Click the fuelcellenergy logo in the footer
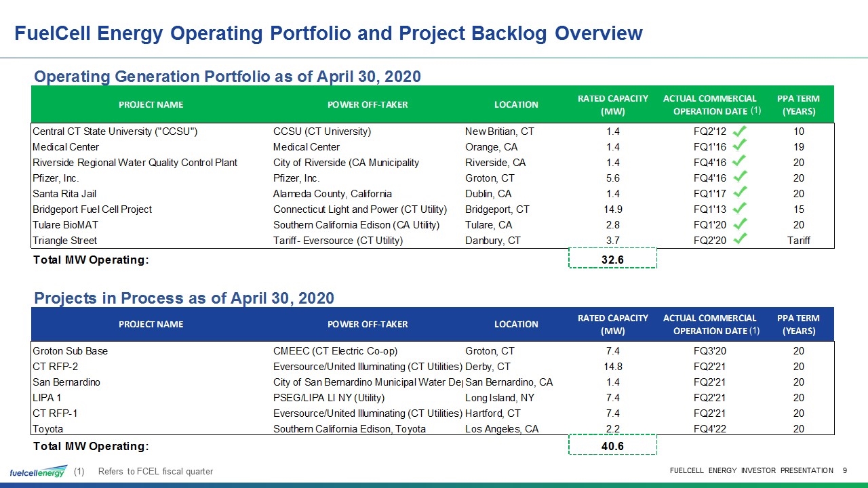The width and height of the screenshot is (868, 488). [38, 471]
